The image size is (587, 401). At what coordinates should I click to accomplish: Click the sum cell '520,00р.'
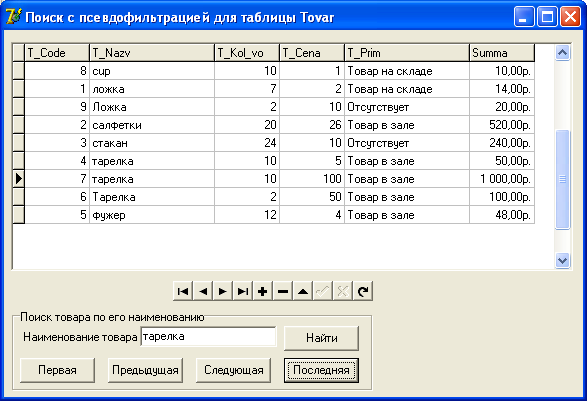pos(502,125)
